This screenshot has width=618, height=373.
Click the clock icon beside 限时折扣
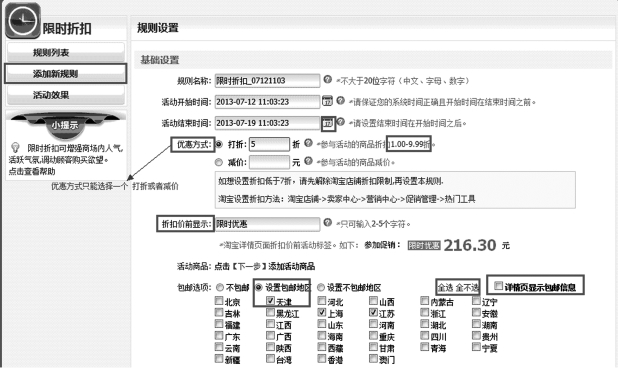[22, 21]
